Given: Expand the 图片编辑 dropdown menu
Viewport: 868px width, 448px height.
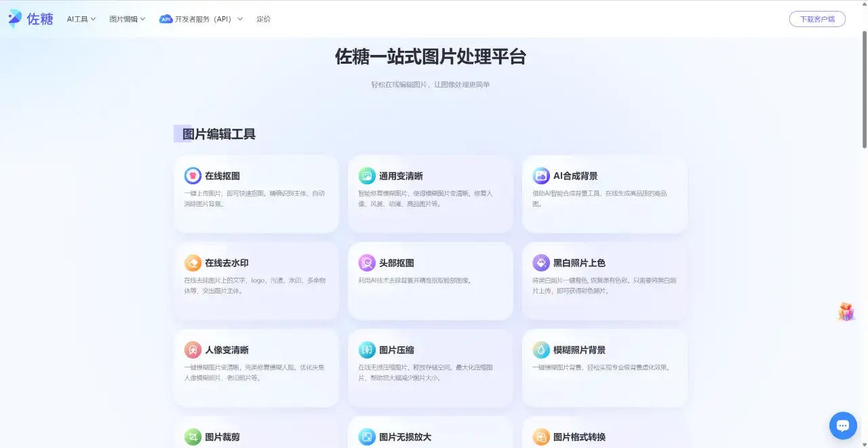Looking at the screenshot, I should click(x=127, y=19).
